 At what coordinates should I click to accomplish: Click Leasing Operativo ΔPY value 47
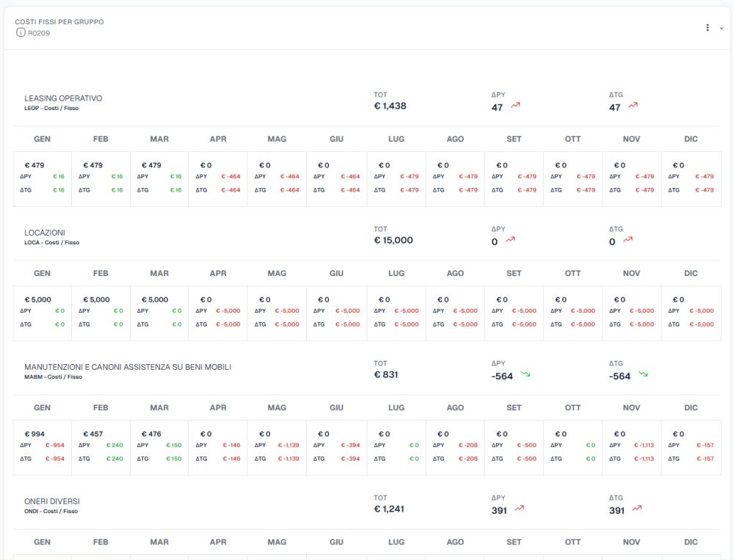coord(497,108)
